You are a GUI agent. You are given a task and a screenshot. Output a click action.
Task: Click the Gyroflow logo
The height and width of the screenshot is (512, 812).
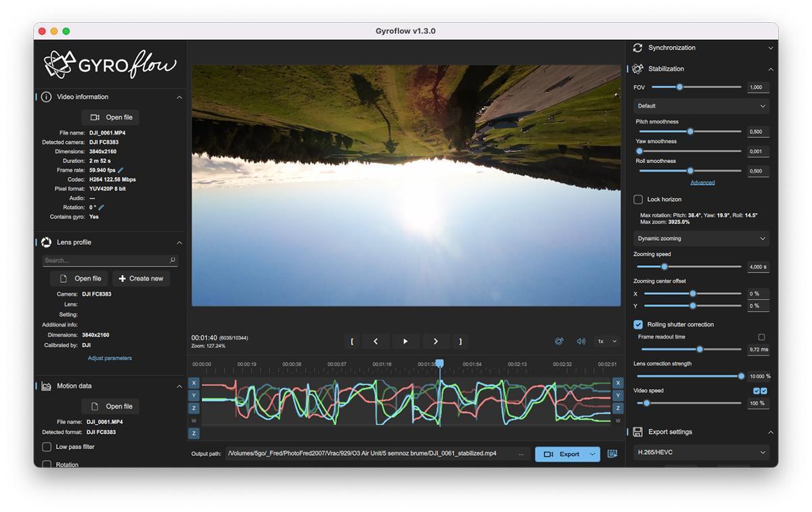[110, 64]
